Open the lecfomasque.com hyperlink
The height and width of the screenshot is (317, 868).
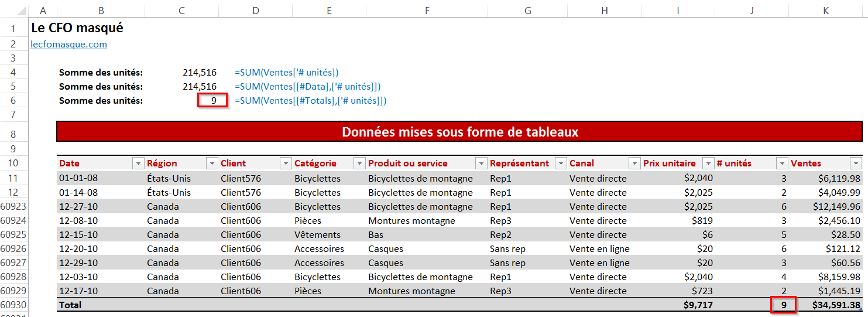click(68, 45)
